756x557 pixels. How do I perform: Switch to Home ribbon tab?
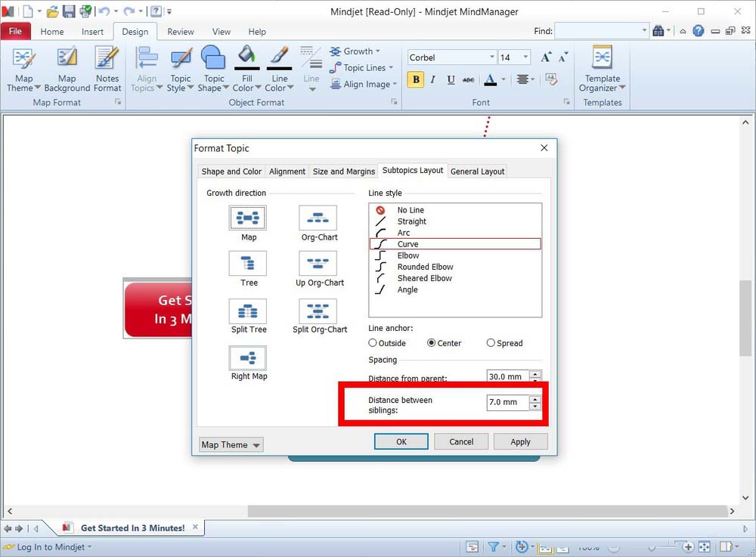pyautogui.click(x=52, y=32)
